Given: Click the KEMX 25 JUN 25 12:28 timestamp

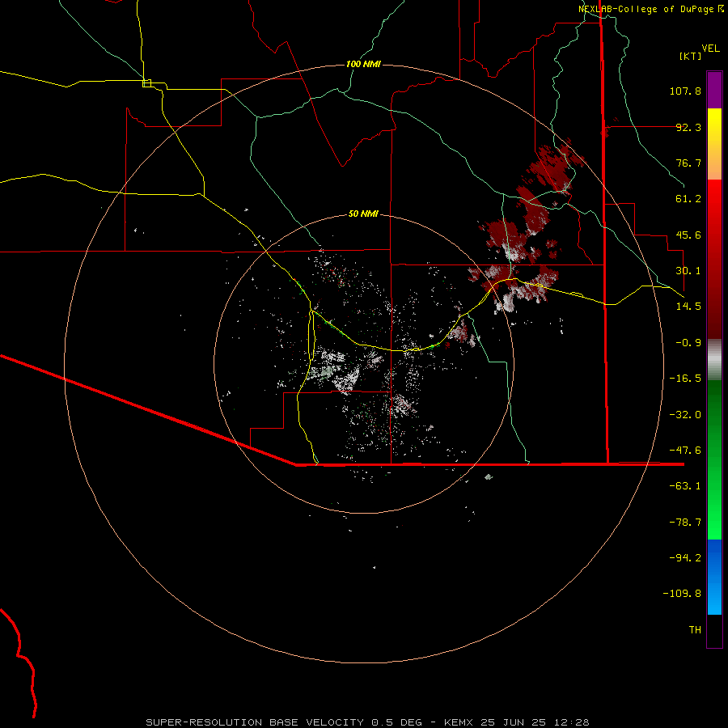Looking at the screenshot, I should pos(517,722).
